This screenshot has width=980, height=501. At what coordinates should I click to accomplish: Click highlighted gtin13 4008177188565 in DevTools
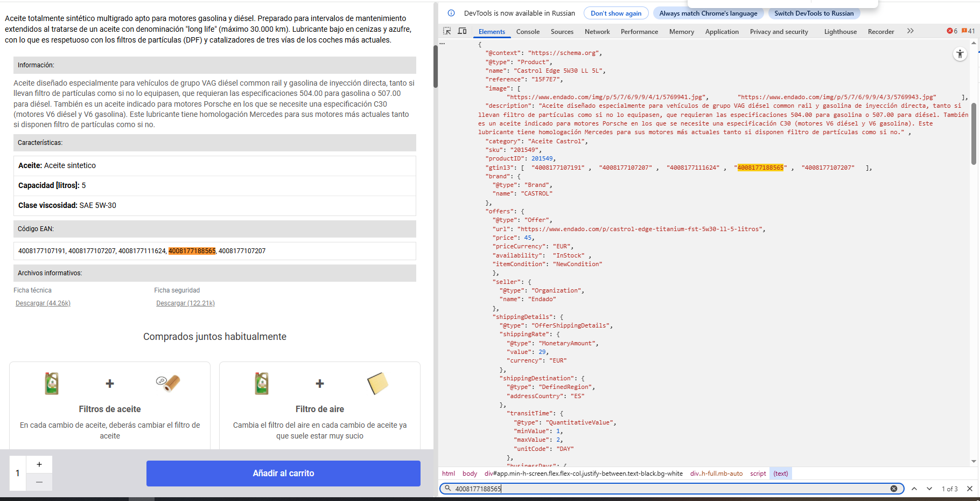(760, 168)
